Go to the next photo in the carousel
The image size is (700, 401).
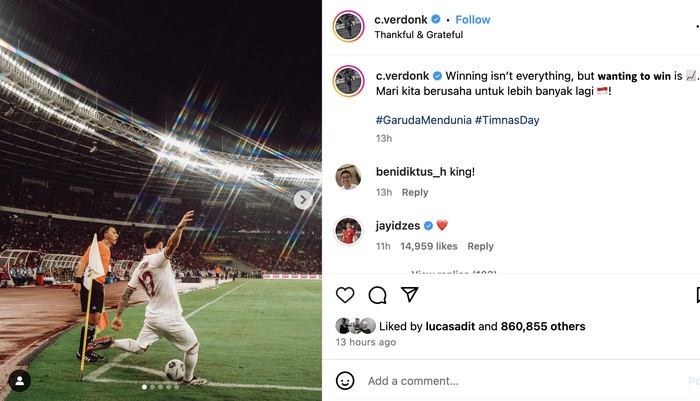[x=302, y=200]
